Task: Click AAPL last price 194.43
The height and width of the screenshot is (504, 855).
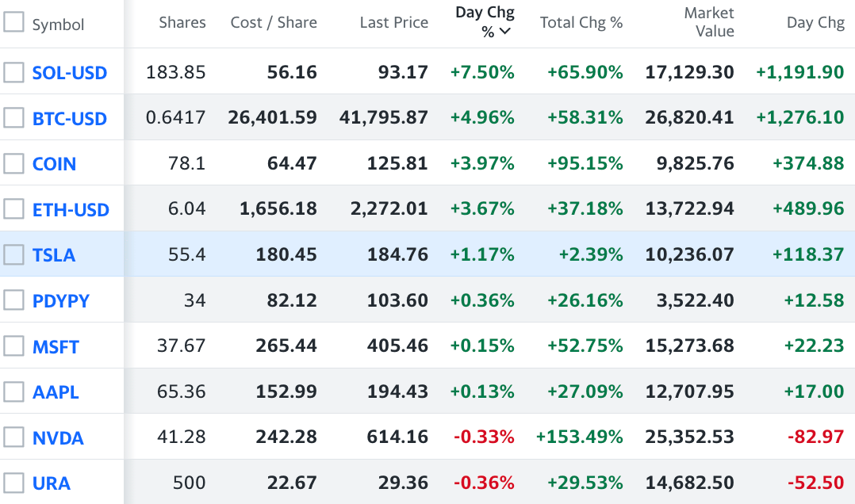Action: [x=397, y=391]
